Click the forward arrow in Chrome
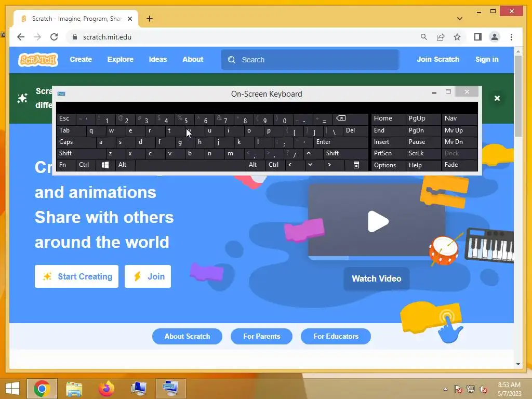532x399 pixels. (x=37, y=37)
